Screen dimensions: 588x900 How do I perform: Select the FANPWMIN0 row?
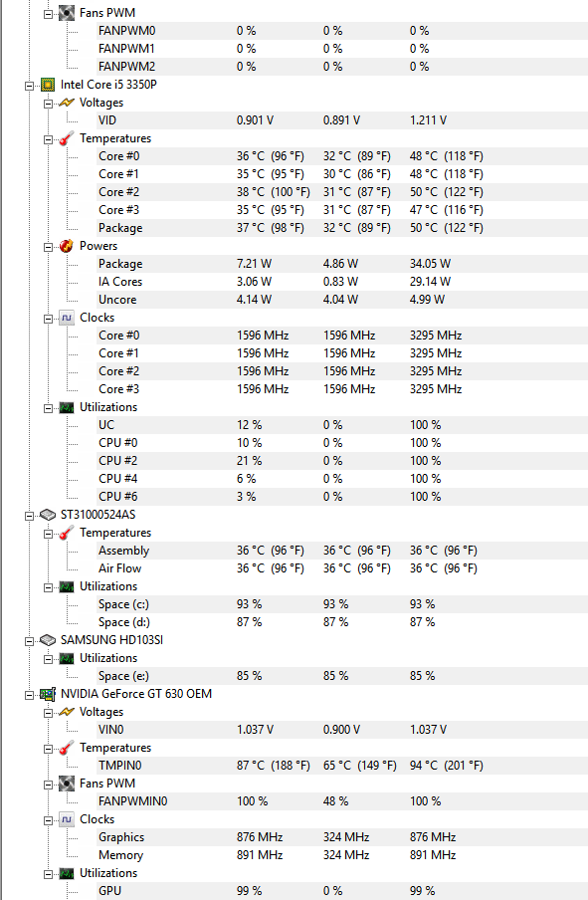(342, 801)
